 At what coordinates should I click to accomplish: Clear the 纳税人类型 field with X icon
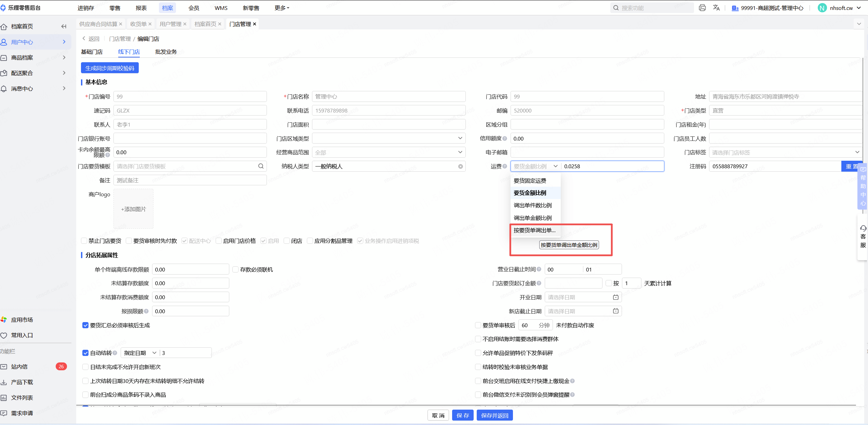click(x=460, y=167)
